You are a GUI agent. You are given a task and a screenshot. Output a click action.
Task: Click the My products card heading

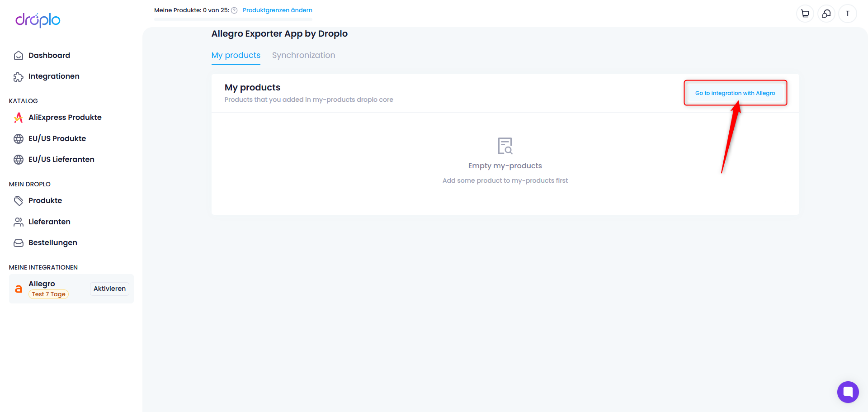252,87
